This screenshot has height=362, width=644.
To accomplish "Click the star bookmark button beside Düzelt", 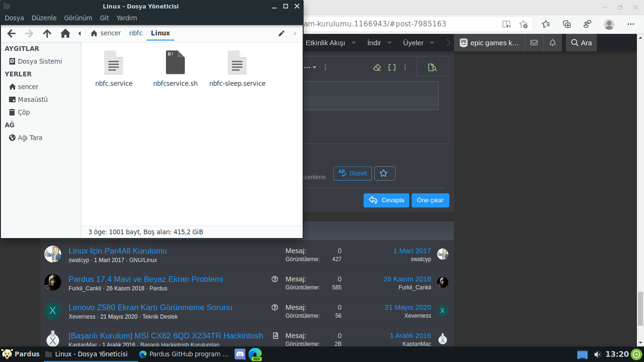I will (x=385, y=173).
